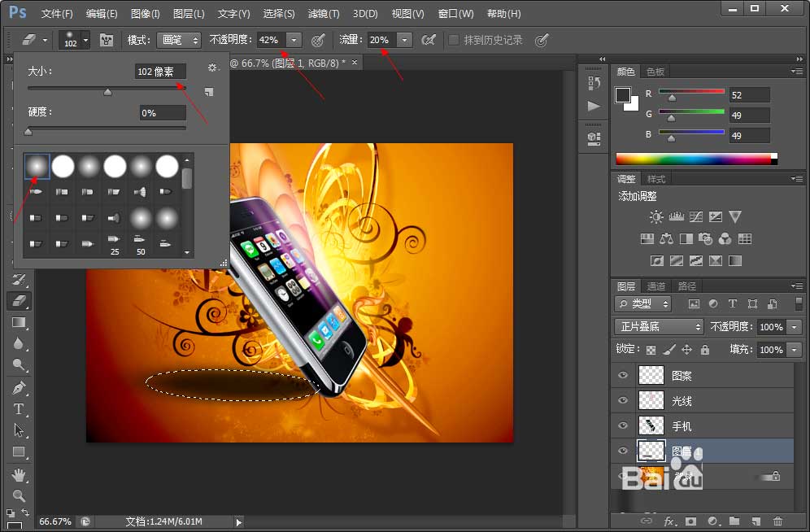
Task: Add a Levels adjustment
Action: tap(676, 216)
